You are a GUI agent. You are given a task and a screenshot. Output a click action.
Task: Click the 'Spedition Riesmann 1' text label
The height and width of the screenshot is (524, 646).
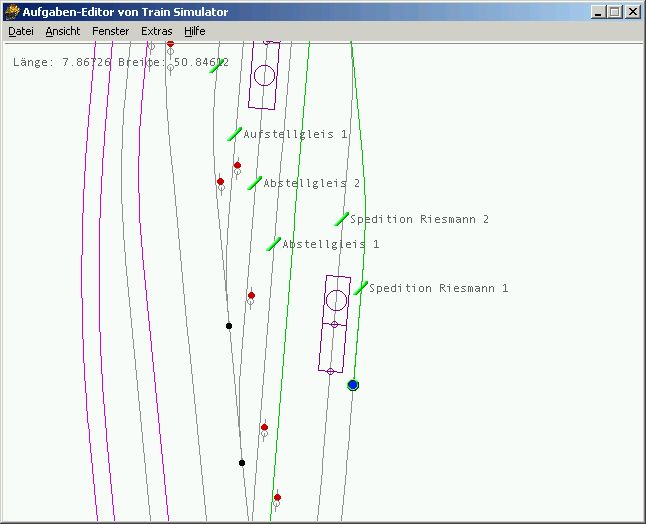(438, 288)
